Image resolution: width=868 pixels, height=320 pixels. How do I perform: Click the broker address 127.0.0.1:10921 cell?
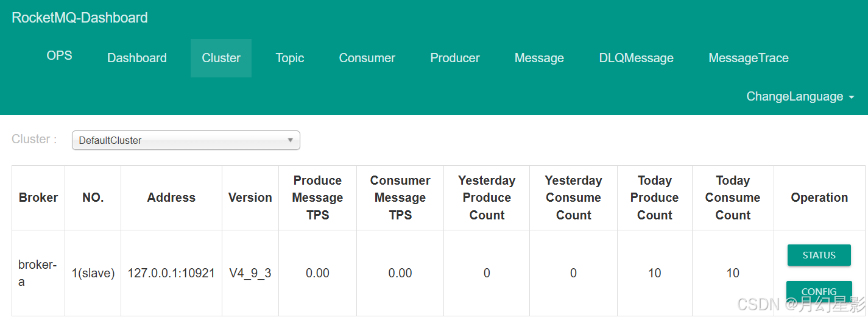pos(171,273)
